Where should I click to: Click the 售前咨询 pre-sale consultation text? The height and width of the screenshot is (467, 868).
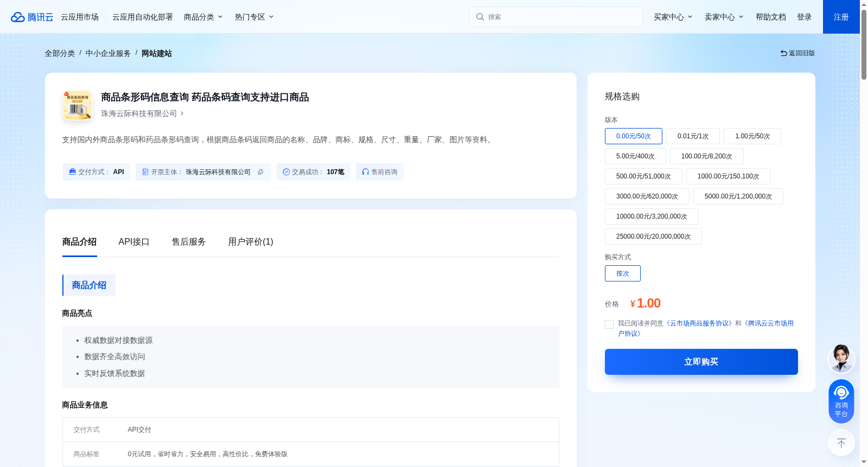click(x=385, y=172)
